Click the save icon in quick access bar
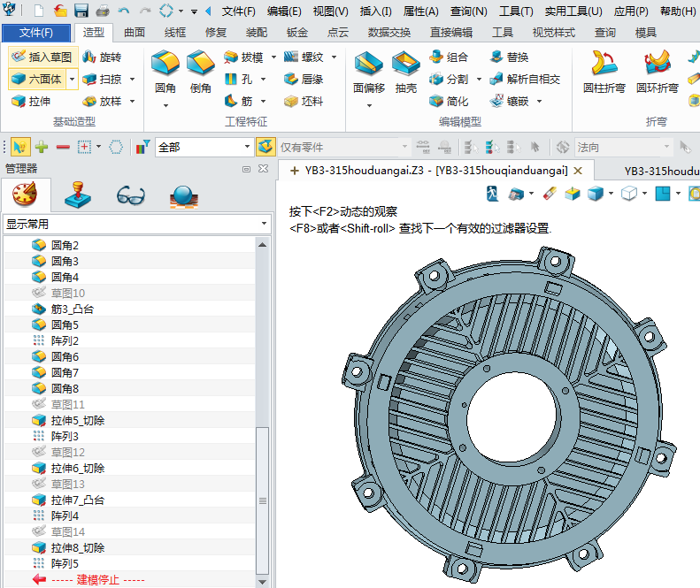700x588 pixels. 81,11
